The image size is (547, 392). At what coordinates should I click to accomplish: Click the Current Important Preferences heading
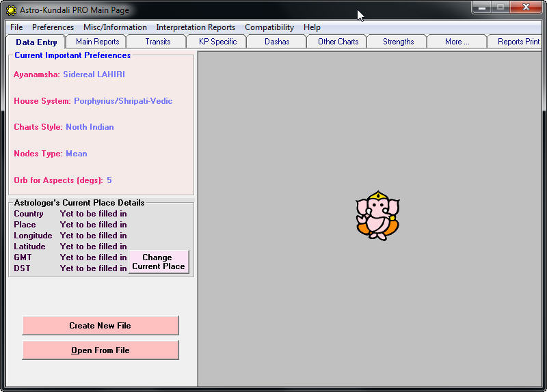pyautogui.click(x=72, y=55)
